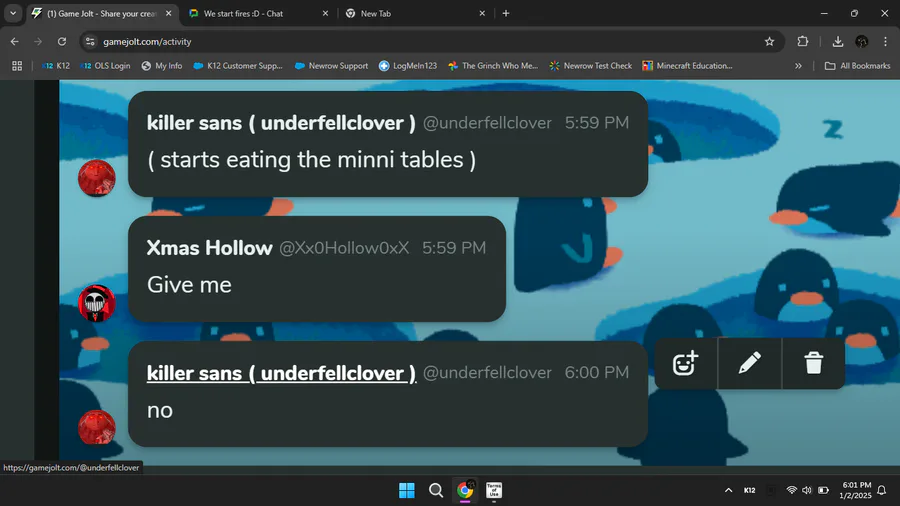Show hidden system tray icons
This screenshot has height=506, width=900.
click(x=728, y=491)
